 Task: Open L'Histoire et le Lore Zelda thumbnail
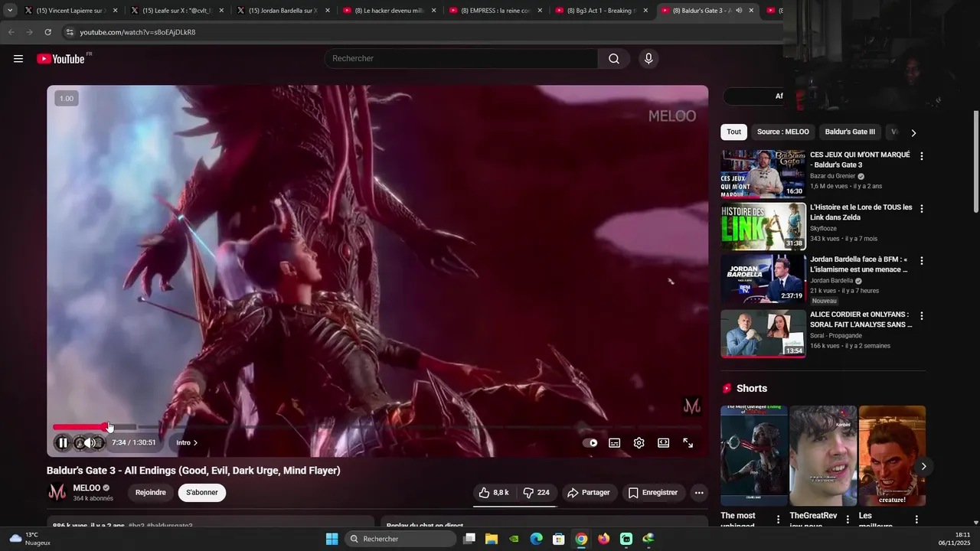(763, 227)
